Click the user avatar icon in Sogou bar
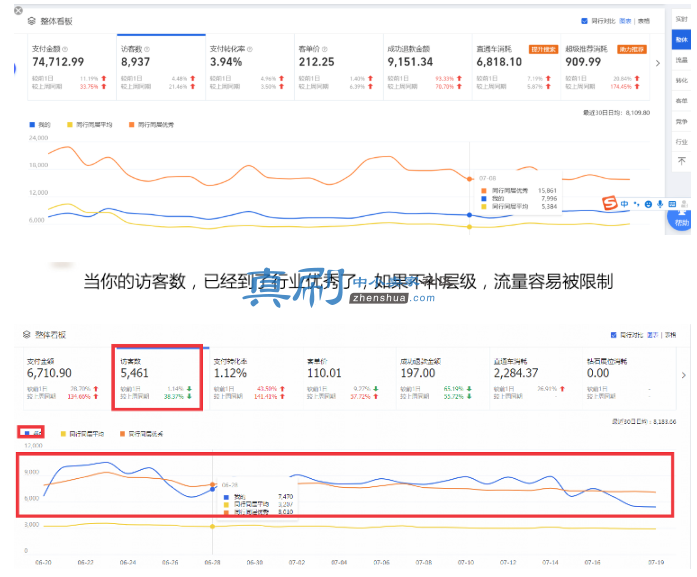 (684, 204)
